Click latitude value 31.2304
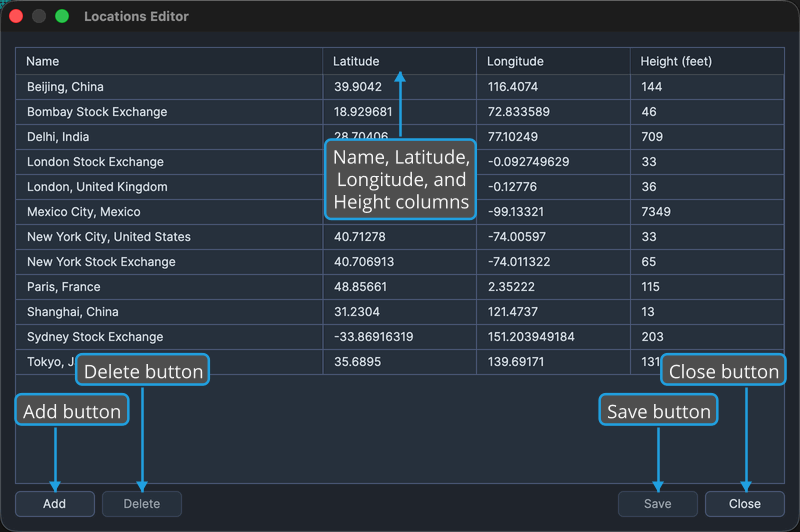Viewport: 800px width, 532px height. point(357,312)
